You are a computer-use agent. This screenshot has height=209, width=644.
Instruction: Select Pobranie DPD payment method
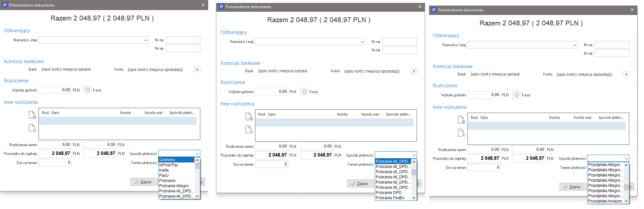(x=393, y=193)
